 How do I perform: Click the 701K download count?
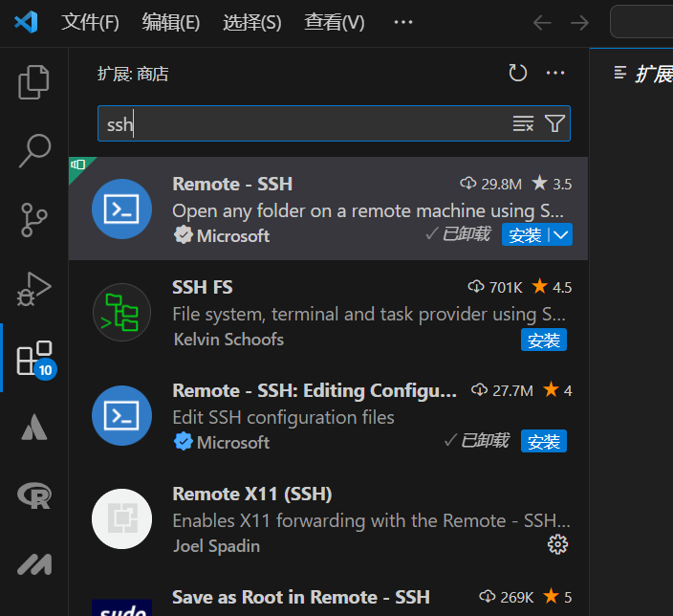495,287
